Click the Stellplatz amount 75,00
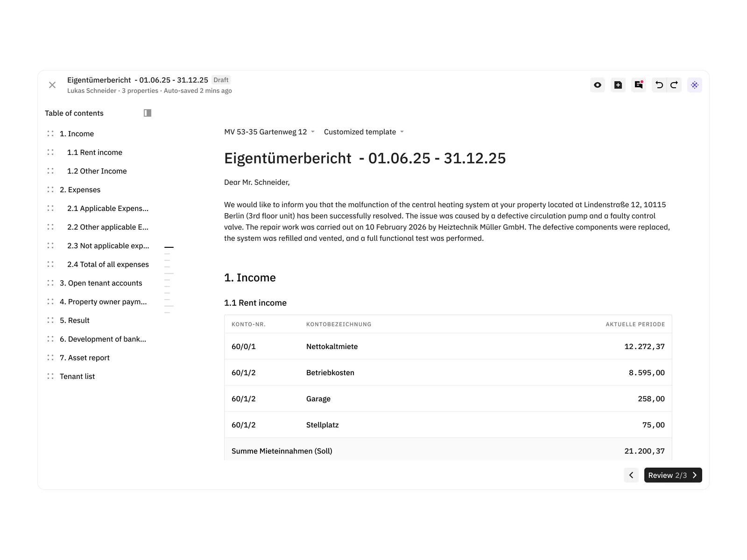The width and height of the screenshot is (747, 560). [654, 425]
